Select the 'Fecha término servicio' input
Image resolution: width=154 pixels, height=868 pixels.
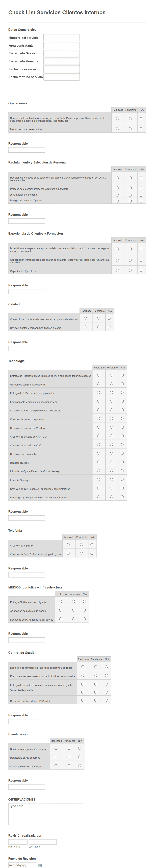coord(61,77)
